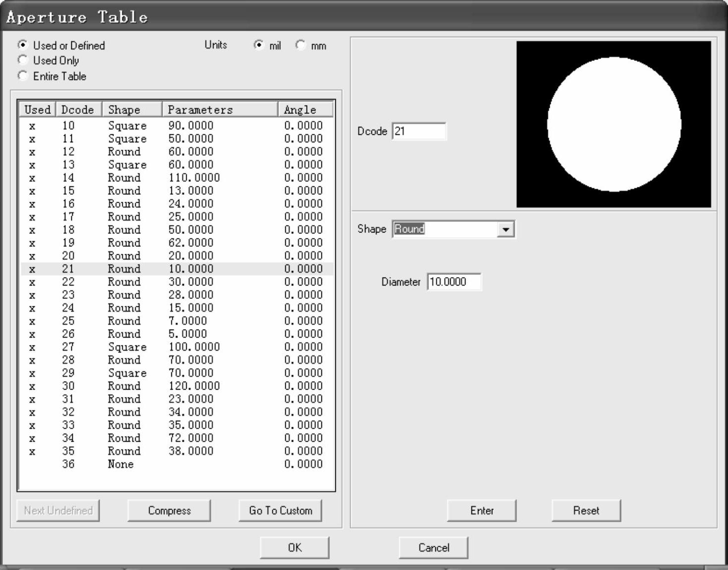Select Dcode 12 Round 60.0000 row

tap(177, 152)
